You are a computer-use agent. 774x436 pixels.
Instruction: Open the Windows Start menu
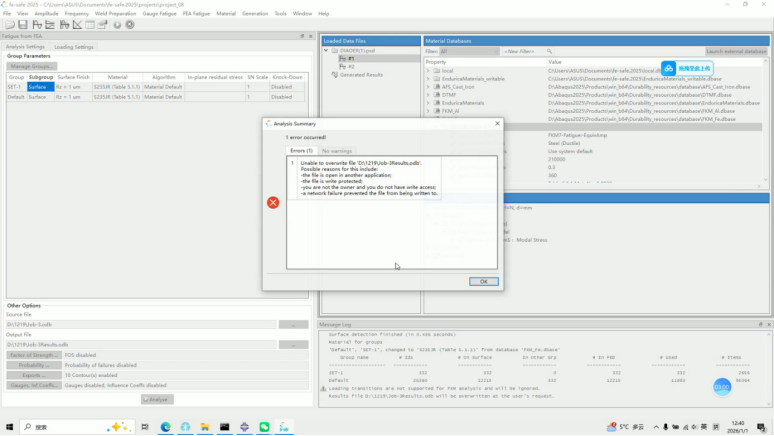point(9,427)
